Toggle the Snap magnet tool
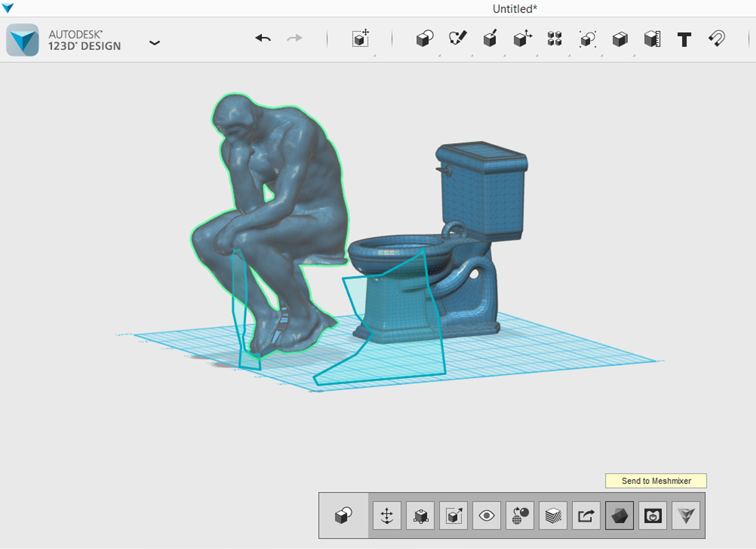Screen dimensions: 756x549 click(717, 39)
